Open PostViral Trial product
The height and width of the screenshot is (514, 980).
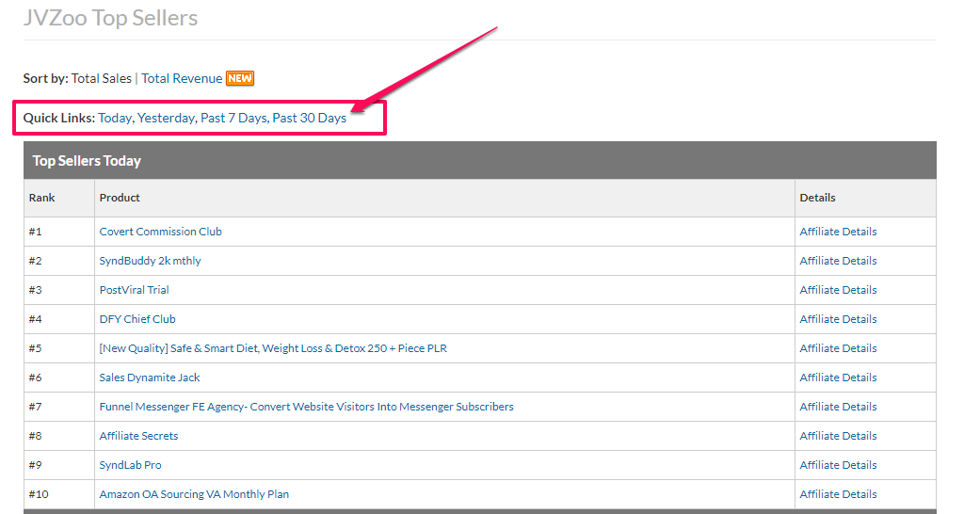pos(134,290)
